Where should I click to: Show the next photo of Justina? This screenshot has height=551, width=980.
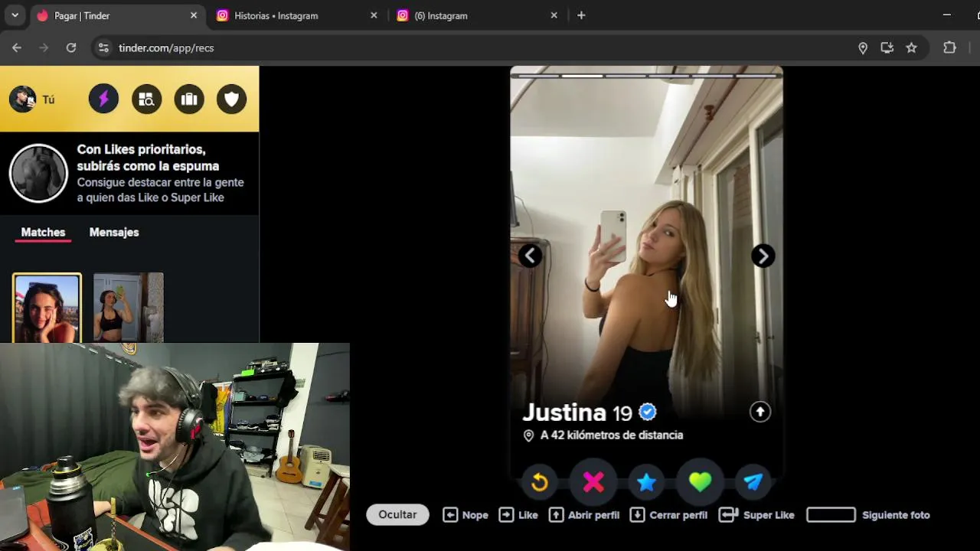(x=763, y=256)
